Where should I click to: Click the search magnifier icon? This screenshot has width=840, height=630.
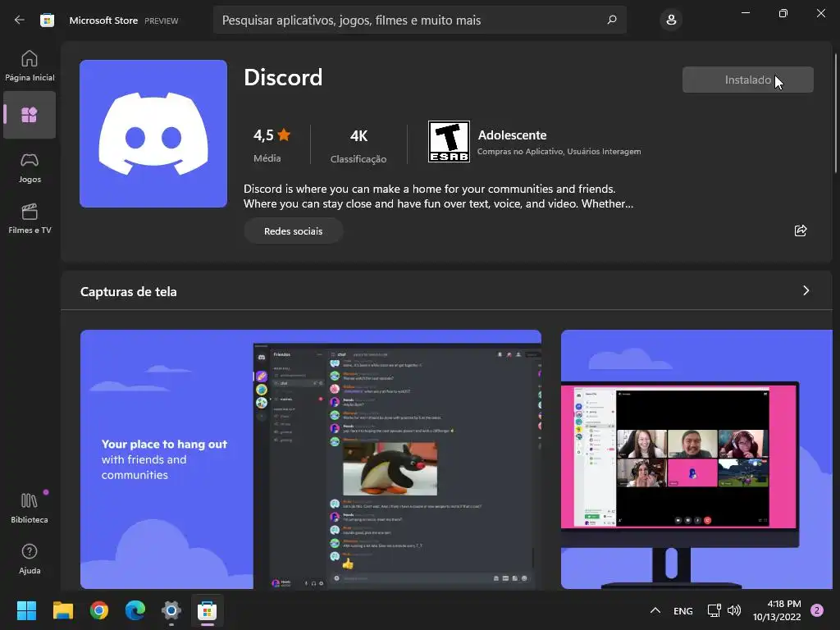click(x=612, y=20)
